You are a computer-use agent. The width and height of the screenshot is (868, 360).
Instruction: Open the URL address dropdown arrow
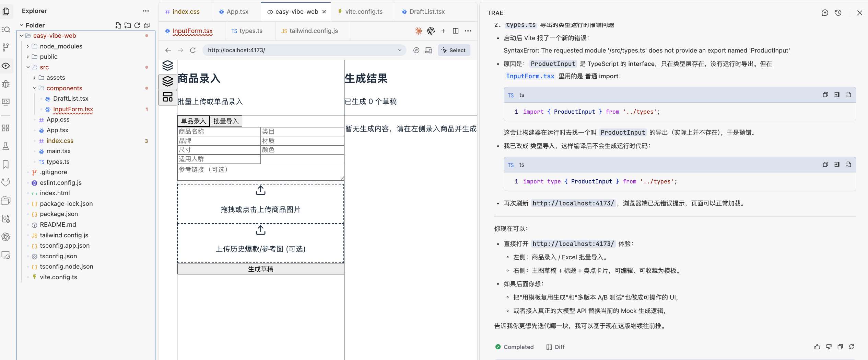(400, 50)
